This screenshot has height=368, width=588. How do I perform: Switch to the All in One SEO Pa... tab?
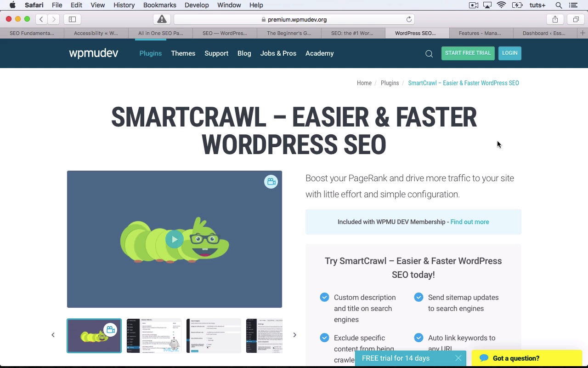(x=160, y=33)
